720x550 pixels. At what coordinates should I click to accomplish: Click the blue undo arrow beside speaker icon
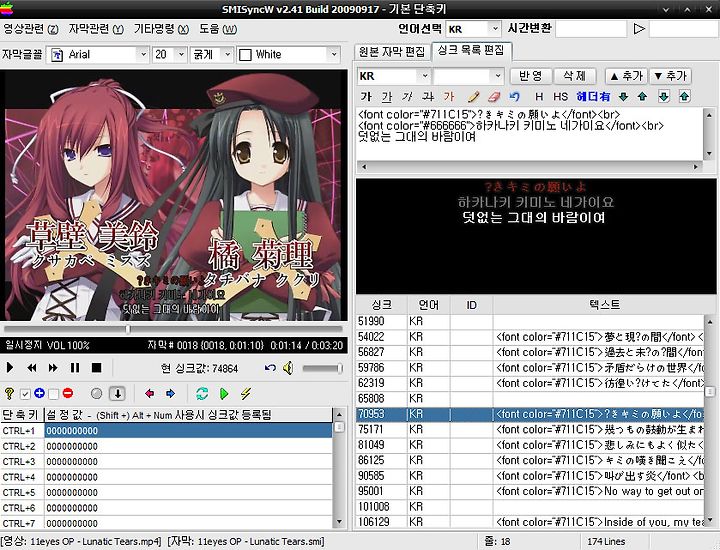[270, 368]
